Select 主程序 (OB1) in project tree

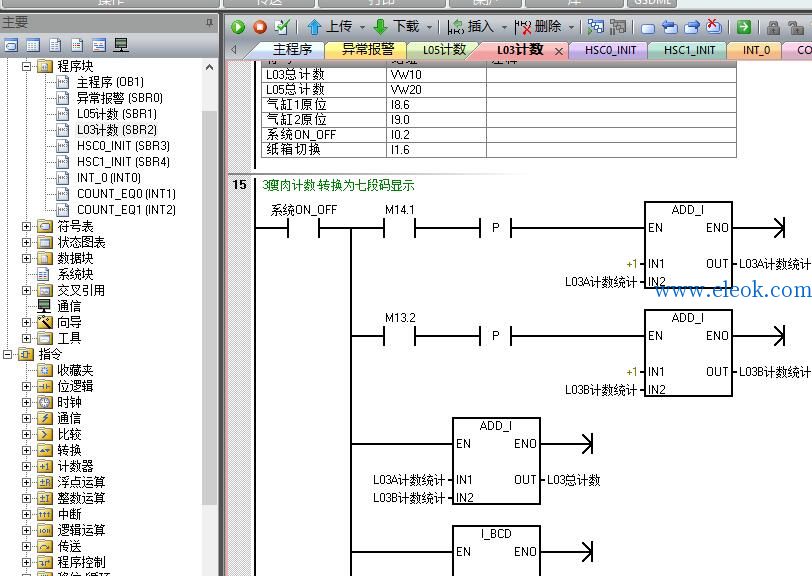point(110,82)
